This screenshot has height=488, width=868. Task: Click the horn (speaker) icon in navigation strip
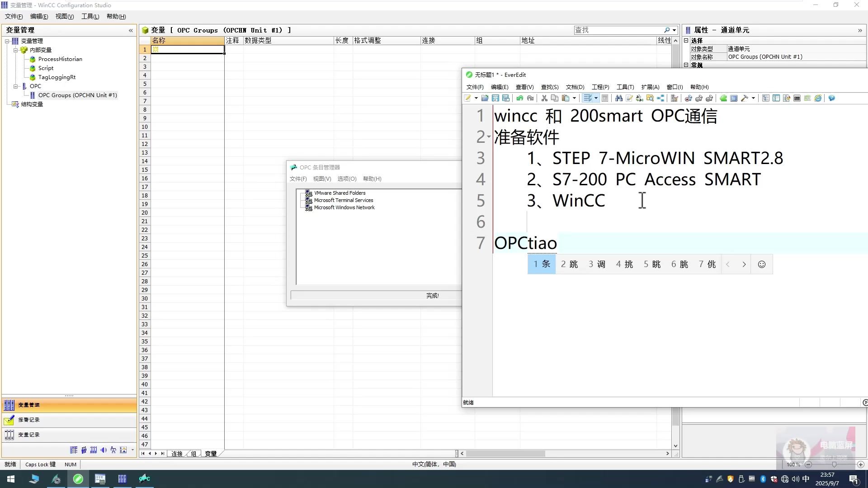pos(104,450)
